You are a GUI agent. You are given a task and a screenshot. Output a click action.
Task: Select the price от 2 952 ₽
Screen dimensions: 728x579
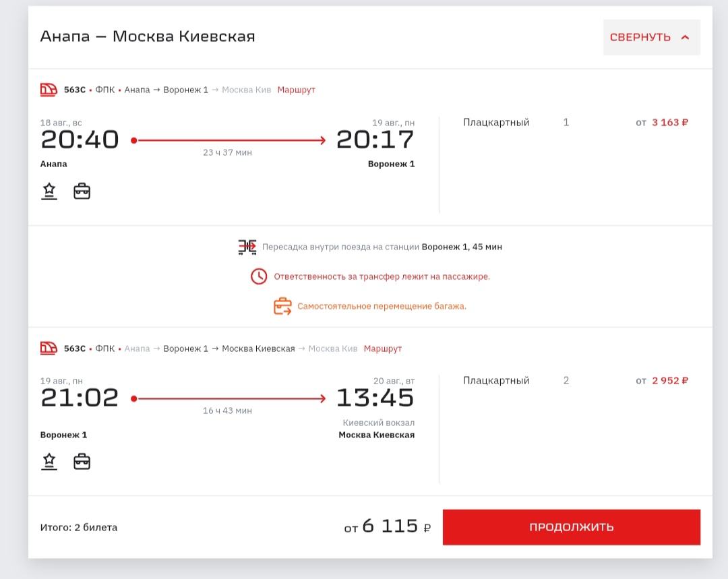click(662, 381)
